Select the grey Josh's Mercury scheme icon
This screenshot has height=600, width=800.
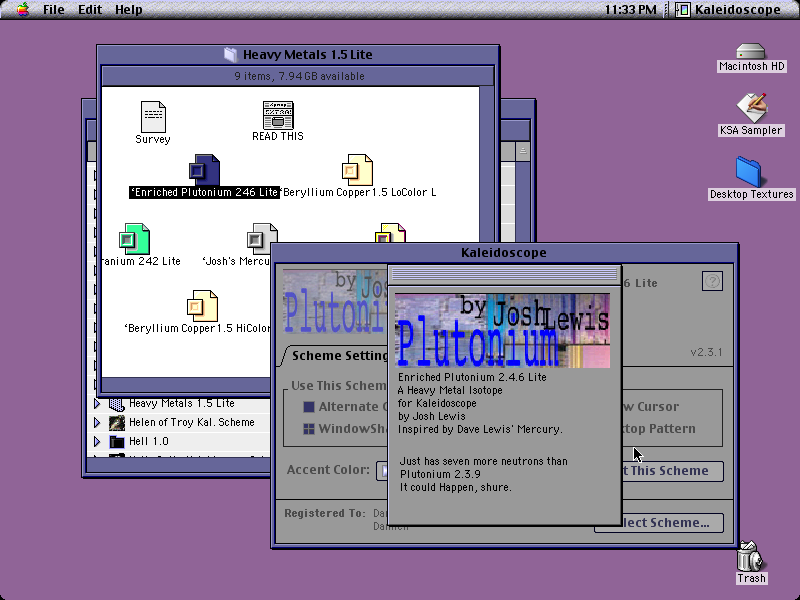(262, 238)
